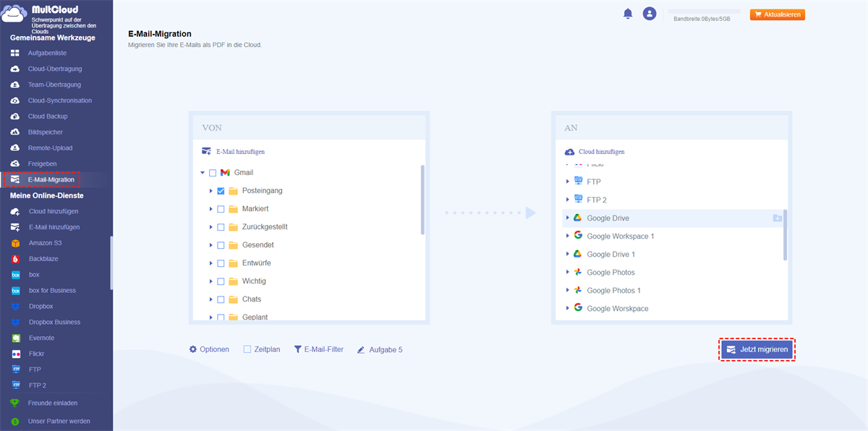Viewport: 868px width, 431px height.
Task: Click the Evernote sidebar icon
Action: click(x=15, y=338)
